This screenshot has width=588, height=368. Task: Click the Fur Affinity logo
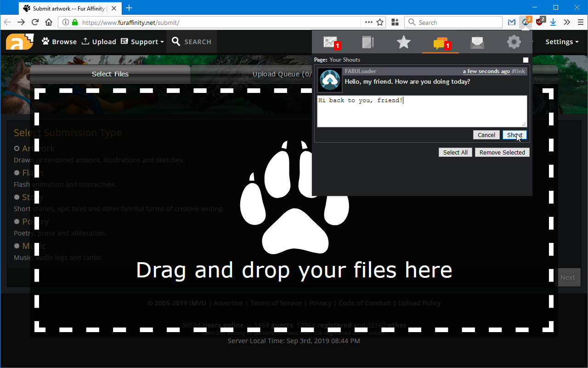pyautogui.click(x=20, y=41)
